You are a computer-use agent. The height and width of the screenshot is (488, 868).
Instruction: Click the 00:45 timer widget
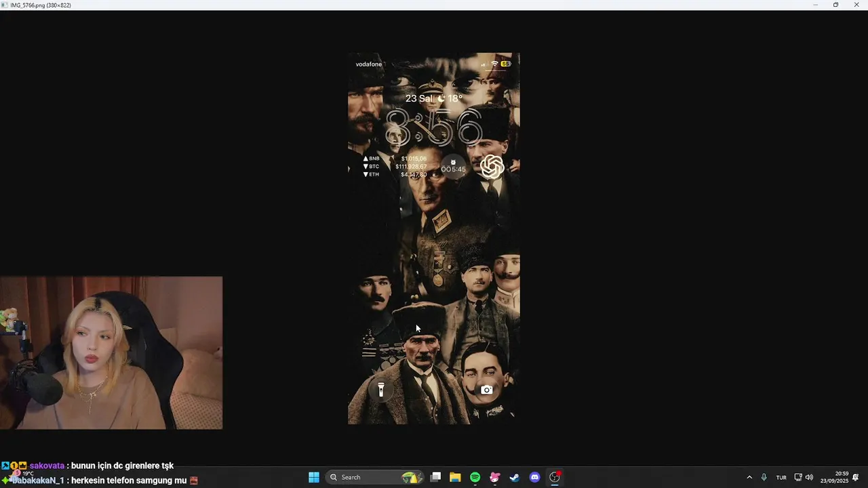point(453,167)
